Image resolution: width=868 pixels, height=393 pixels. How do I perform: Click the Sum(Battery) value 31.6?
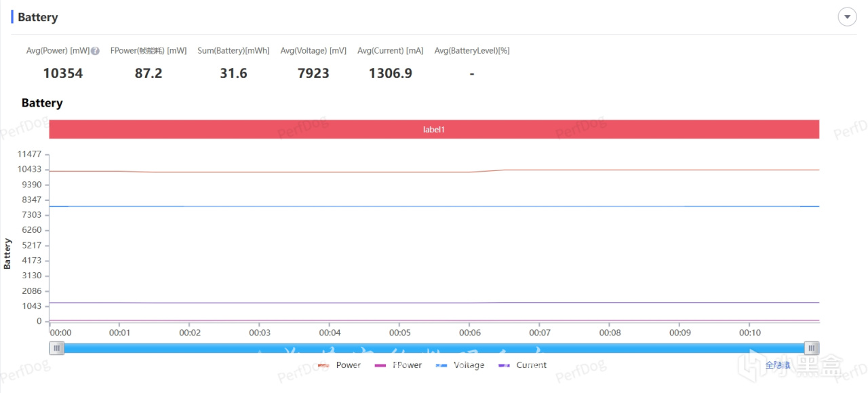tap(233, 73)
